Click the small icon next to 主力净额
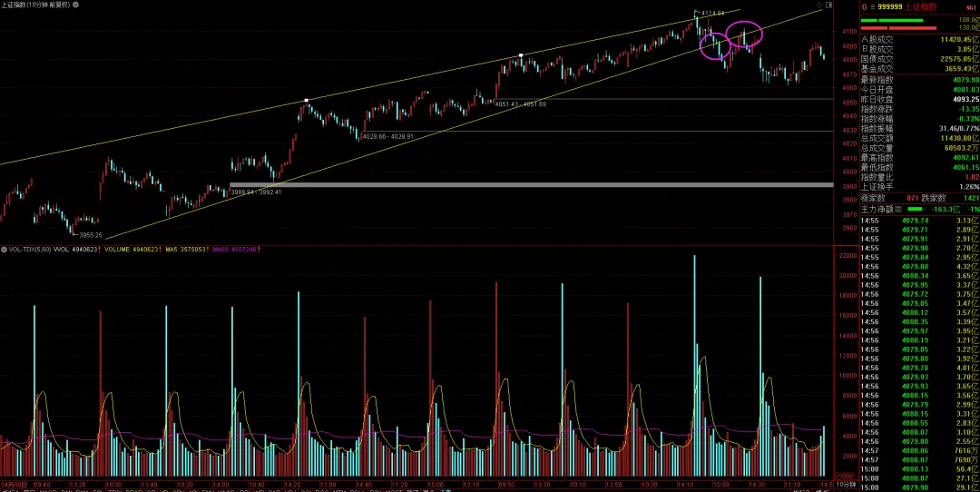980x492 pixels. 898,208
